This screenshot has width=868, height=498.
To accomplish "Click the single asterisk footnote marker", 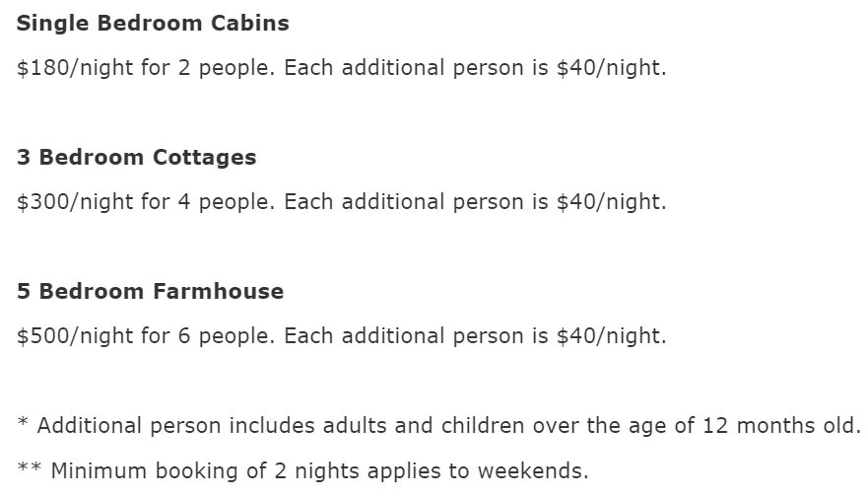I will [23, 423].
